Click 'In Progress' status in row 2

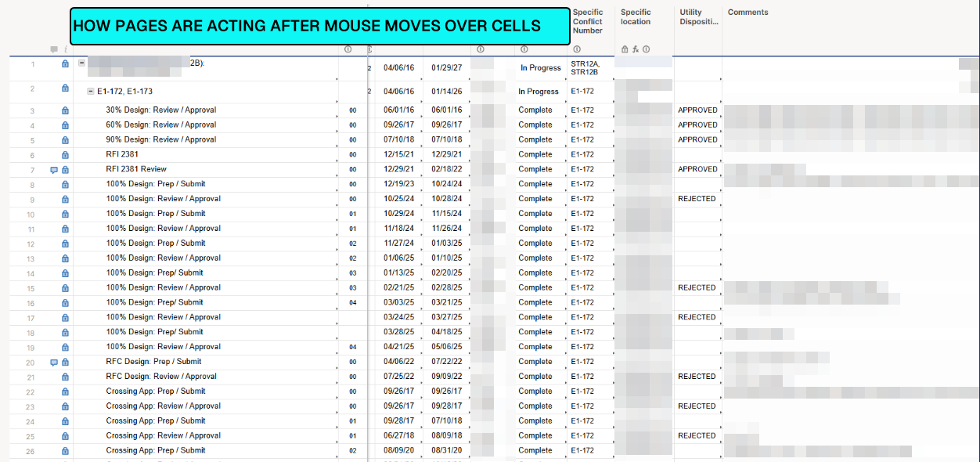click(539, 92)
